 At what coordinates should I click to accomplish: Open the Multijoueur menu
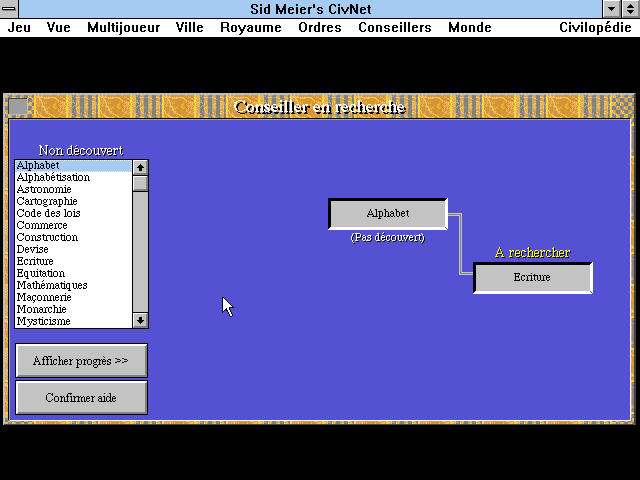pos(124,27)
